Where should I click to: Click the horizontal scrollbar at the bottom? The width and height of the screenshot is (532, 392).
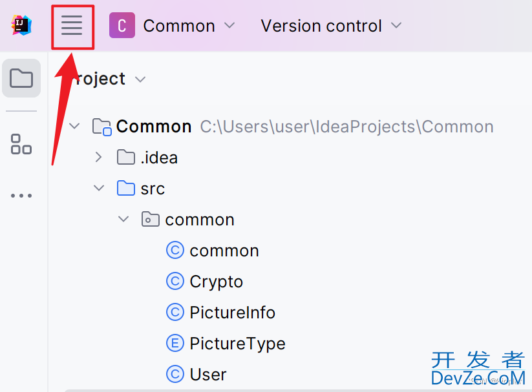[298, 390]
